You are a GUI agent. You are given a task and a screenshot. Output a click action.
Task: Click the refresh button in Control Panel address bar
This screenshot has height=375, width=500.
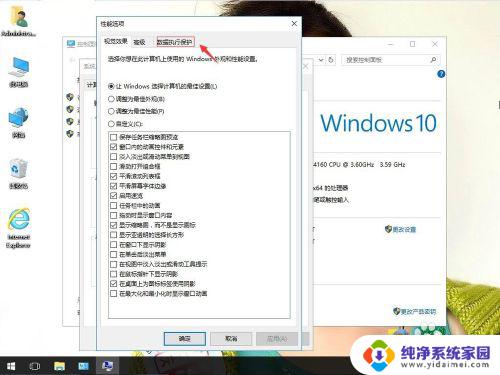pyautogui.click(x=331, y=60)
